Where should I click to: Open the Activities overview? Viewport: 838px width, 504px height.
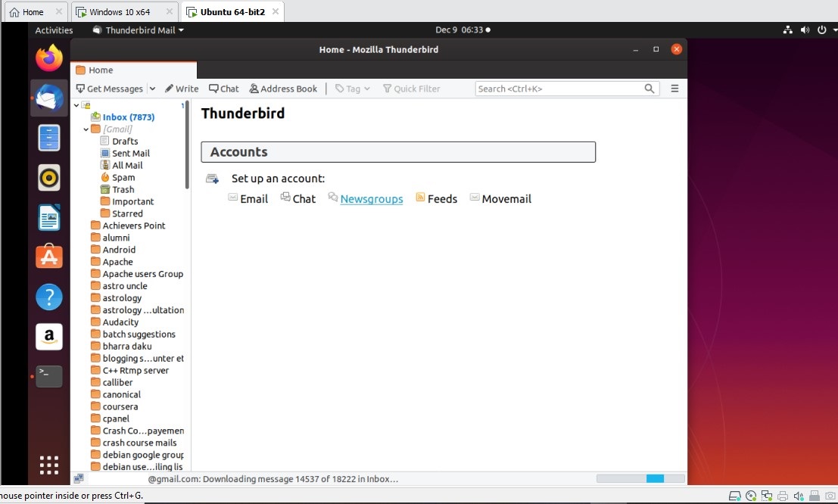coord(54,30)
